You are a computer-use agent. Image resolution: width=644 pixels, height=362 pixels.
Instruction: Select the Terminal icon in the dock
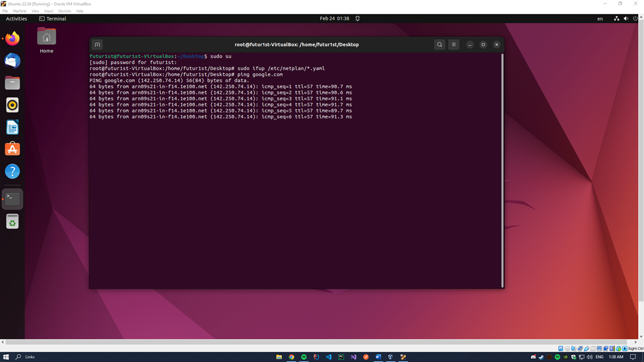point(13,199)
